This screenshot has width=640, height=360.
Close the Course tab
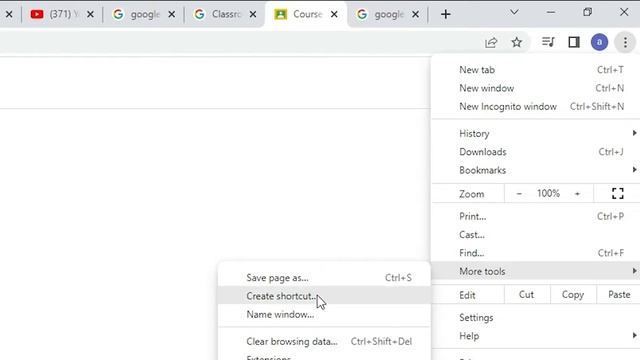tap(334, 14)
